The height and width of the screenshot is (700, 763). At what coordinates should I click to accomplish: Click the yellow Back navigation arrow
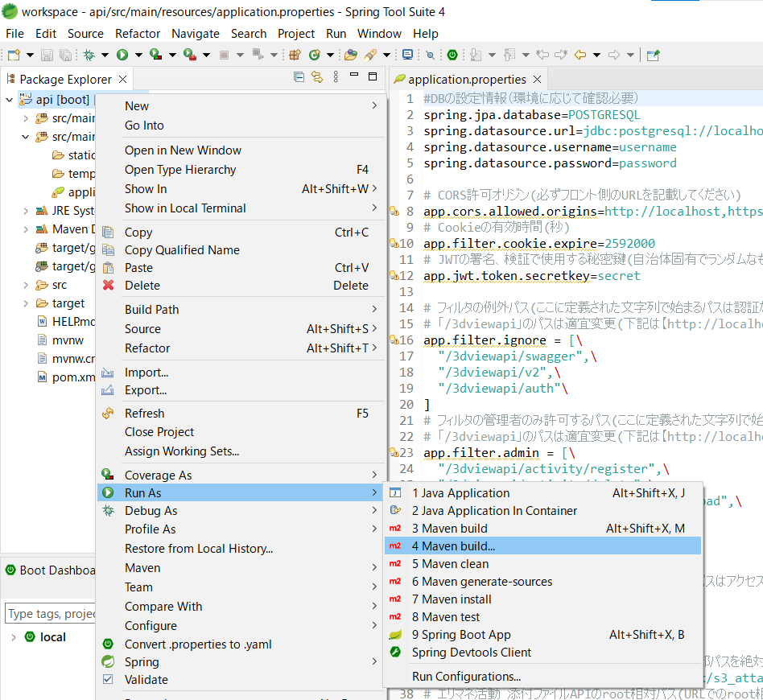[x=580, y=55]
